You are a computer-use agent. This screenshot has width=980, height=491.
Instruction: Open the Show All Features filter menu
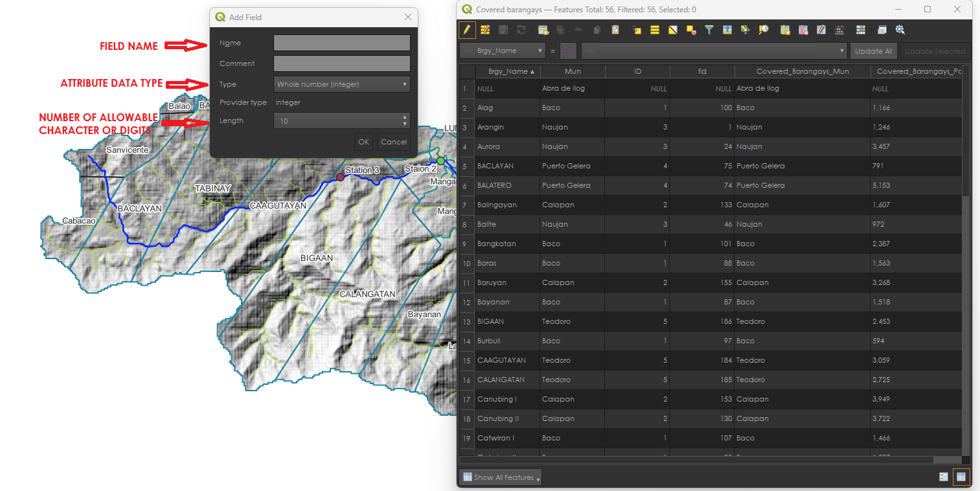click(500, 477)
